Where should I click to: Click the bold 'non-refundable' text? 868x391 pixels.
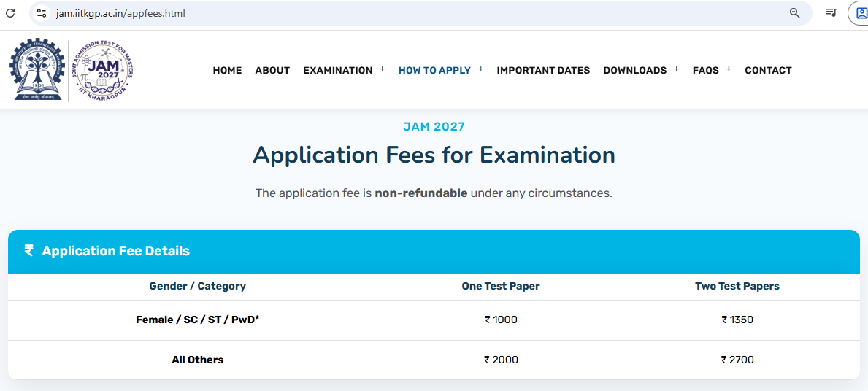421,193
